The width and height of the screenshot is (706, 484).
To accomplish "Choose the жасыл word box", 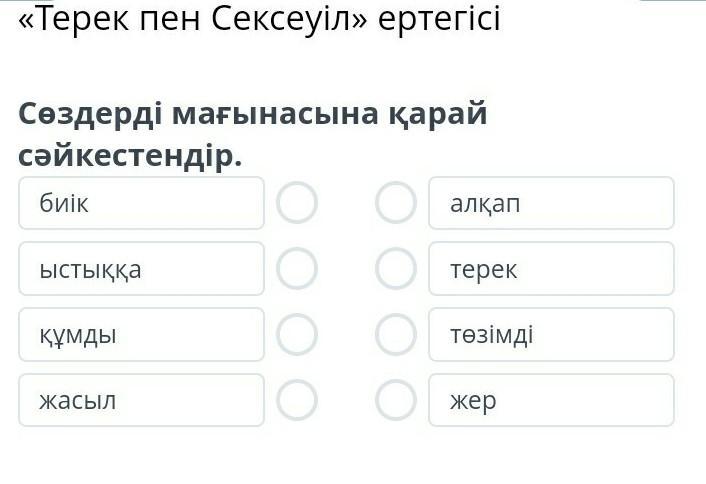I will tap(141, 400).
